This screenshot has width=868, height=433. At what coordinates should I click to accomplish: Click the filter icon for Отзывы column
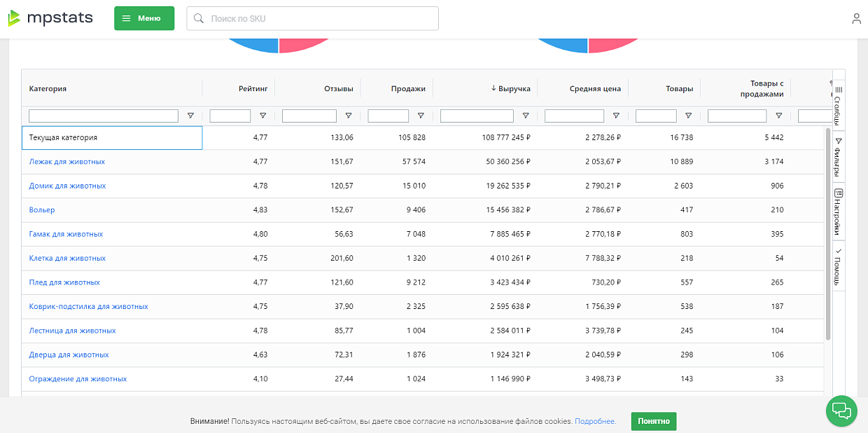(349, 116)
